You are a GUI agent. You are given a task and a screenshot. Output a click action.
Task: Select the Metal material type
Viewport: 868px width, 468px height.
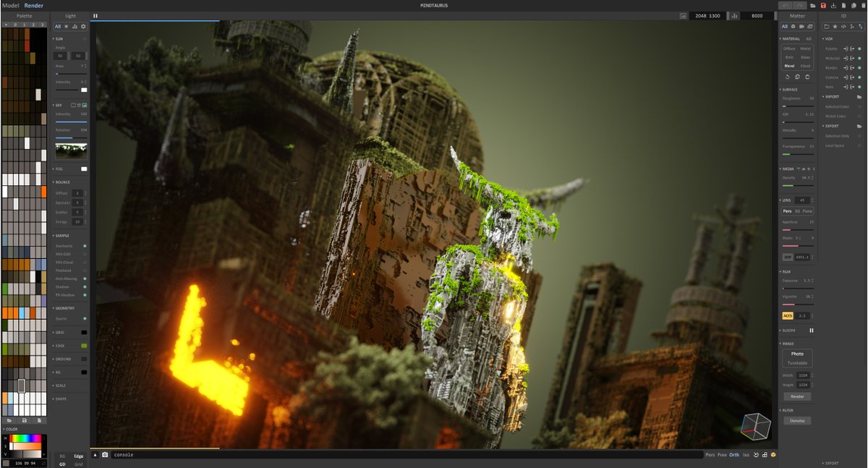(805, 48)
